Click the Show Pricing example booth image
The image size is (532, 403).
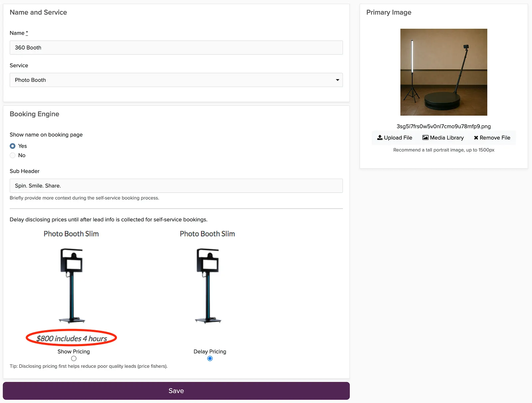71,286
